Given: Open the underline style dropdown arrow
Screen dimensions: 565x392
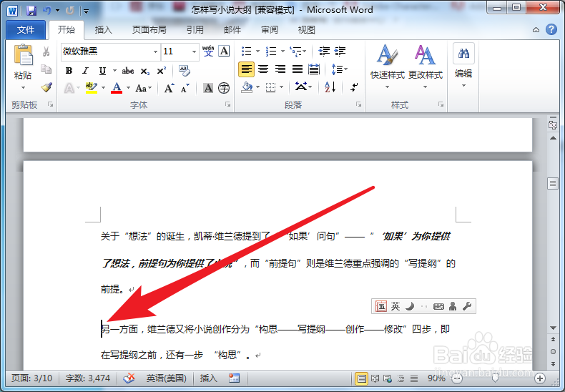Looking at the screenshot, I should click(114, 71).
